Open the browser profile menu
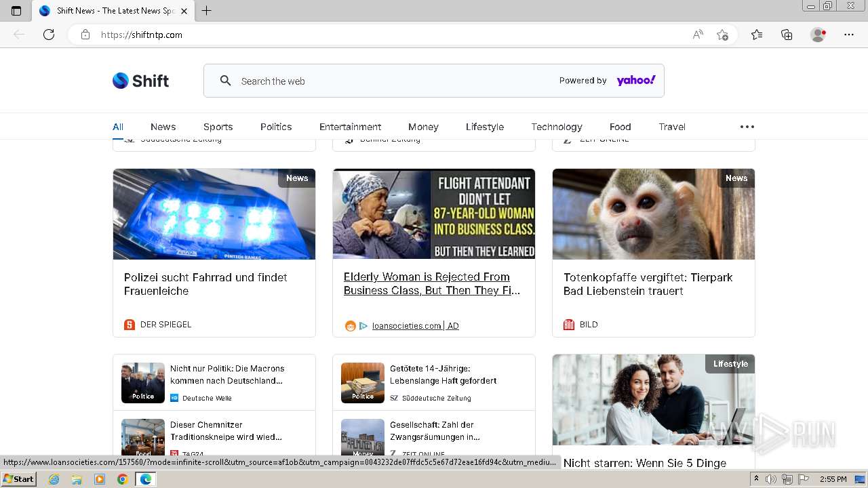This screenshot has width=868, height=488. point(818,35)
